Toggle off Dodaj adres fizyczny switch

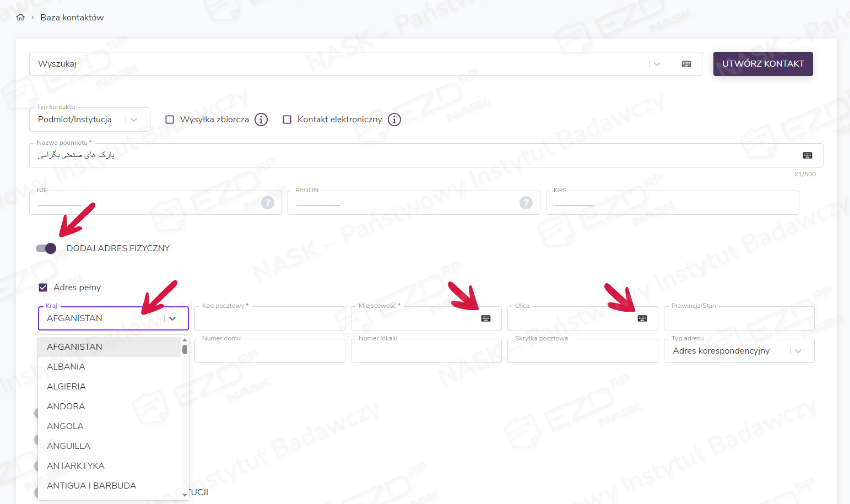coord(46,248)
